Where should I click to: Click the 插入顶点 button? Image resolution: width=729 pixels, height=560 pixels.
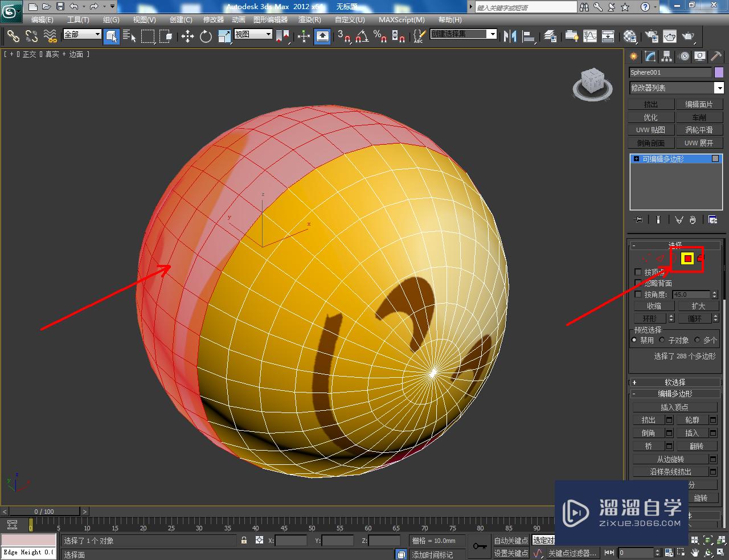(675, 407)
